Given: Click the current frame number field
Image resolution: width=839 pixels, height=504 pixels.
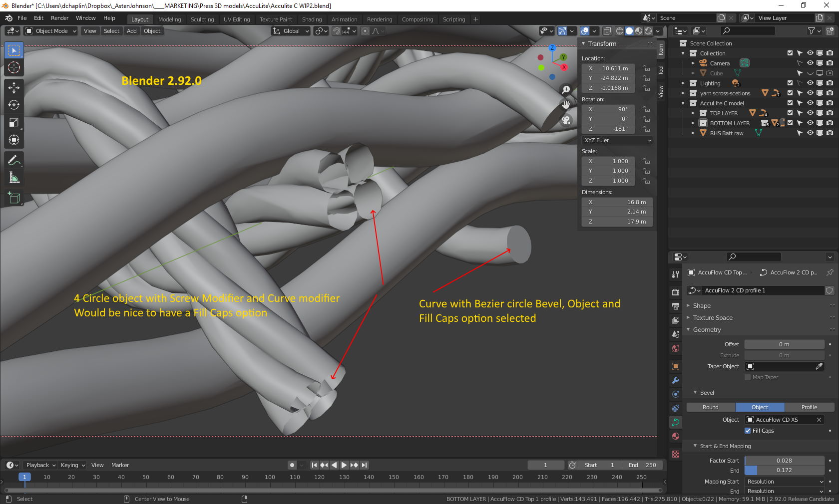Looking at the screenshot, I should (x=545, y=465).
